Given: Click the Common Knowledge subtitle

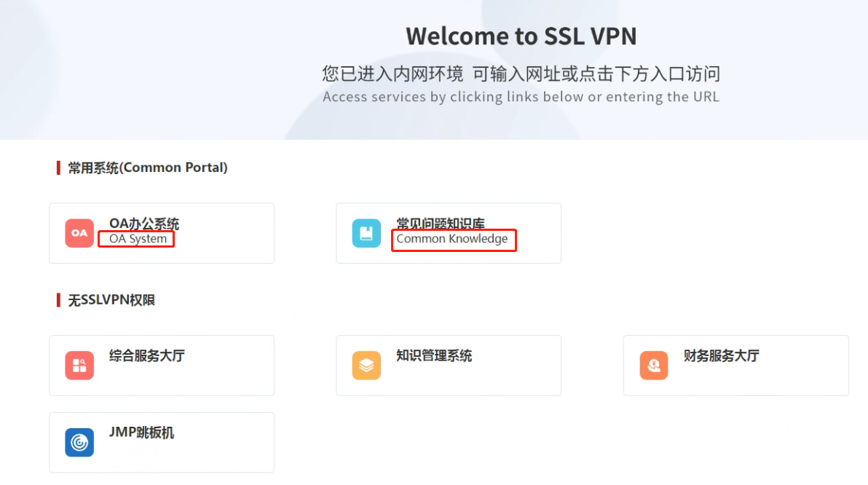Looking at the screenshot, I should click(x=452, y=239).
